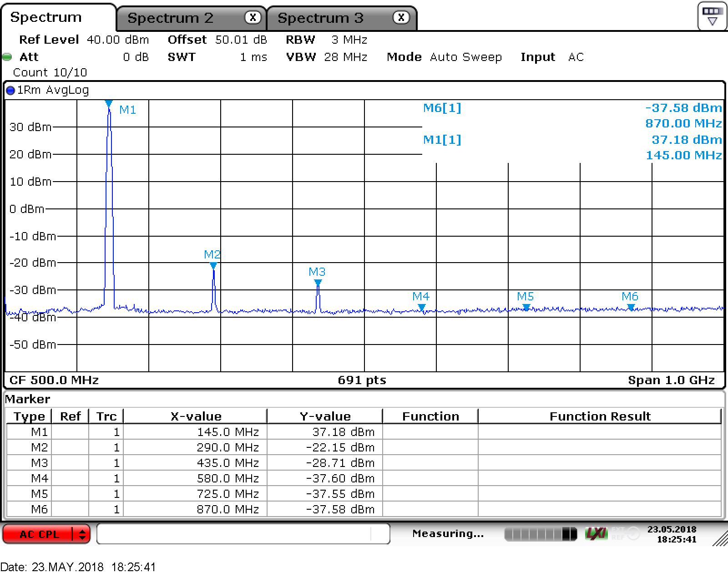Select the M1 marker triangle on peak

[x=109, y=104]
